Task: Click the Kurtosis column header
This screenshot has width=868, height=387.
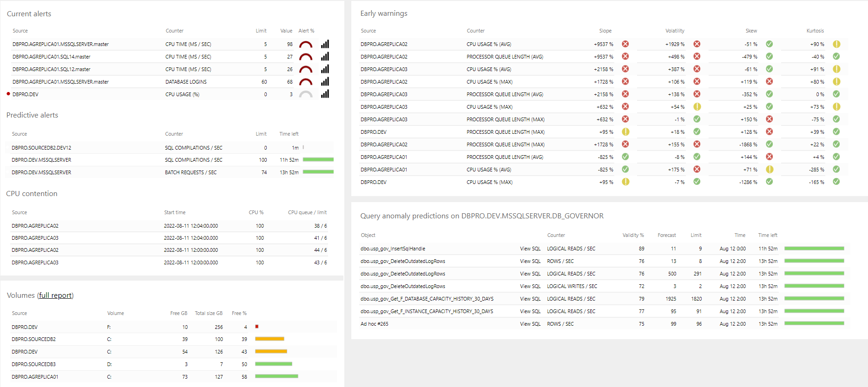Action: (x=815, y=31)
